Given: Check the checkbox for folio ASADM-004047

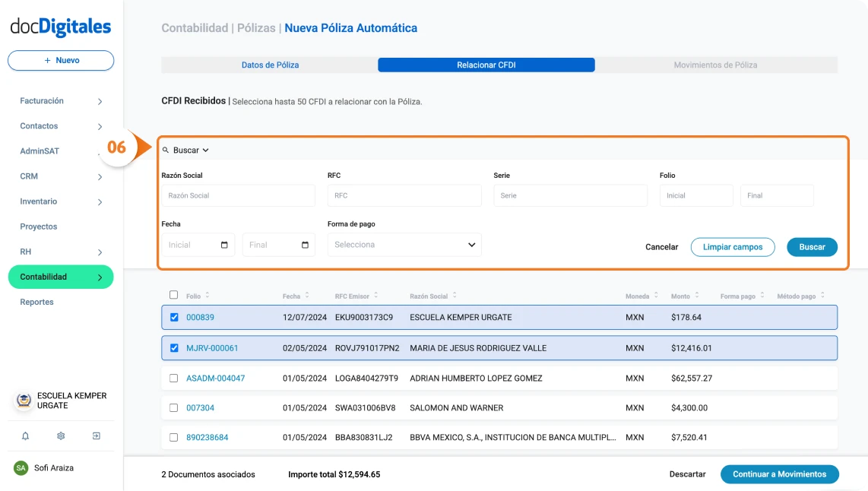Looking at the screenshot, I should point(173,378).
